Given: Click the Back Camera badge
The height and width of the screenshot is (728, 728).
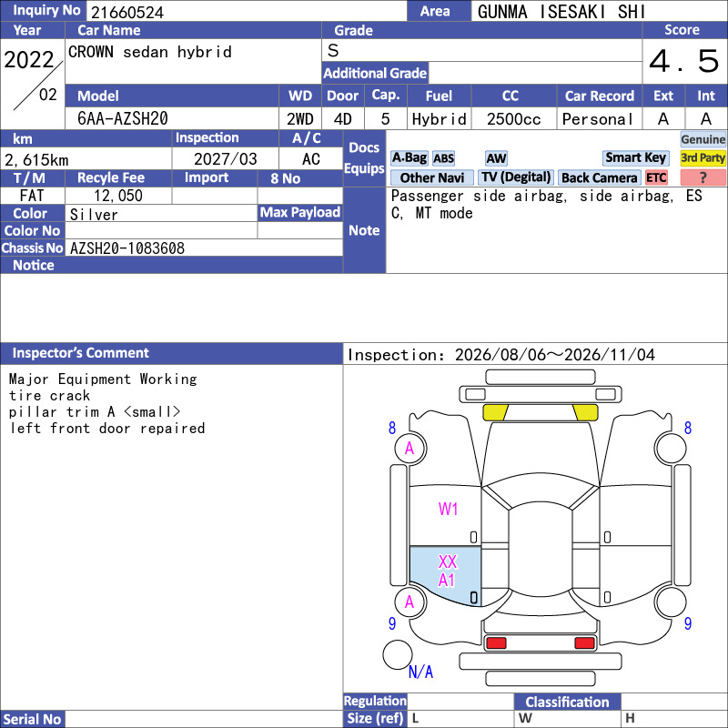Looking at the screenshot, I should point(599,177).
